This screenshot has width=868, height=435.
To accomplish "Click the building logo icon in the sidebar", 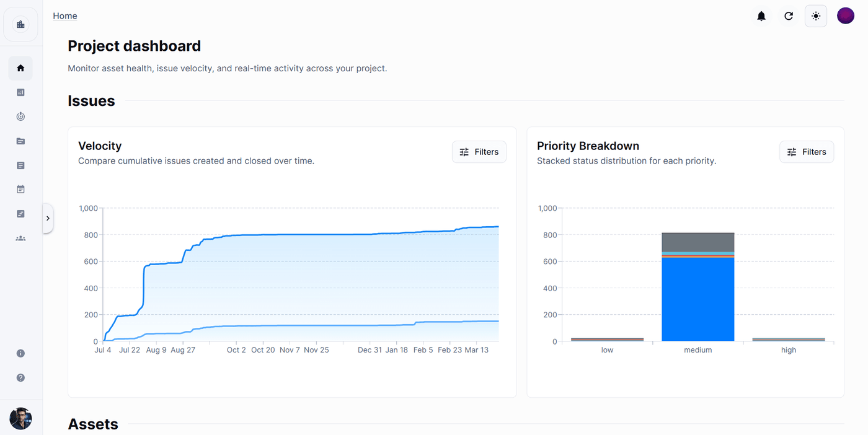I will 20,25.
